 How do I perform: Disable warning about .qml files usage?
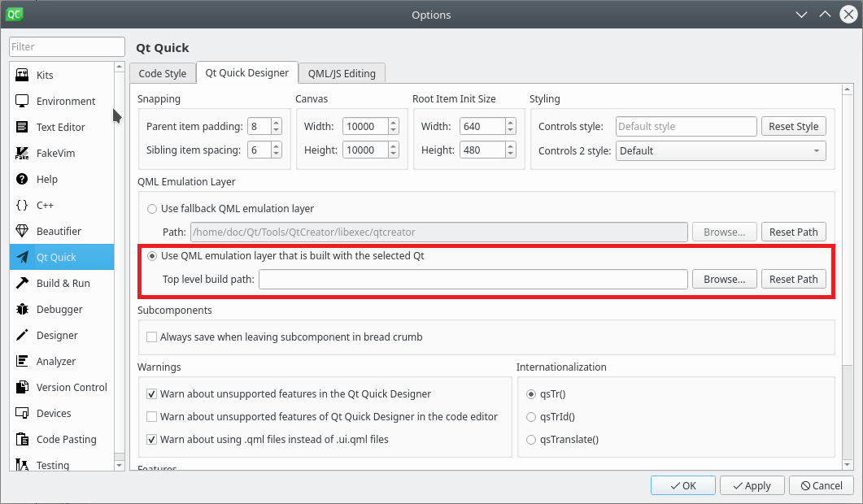(x=151, y=440)
